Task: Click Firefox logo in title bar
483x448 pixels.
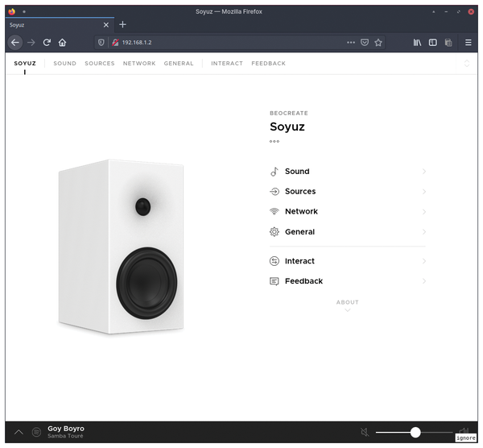Action: pyautogui.click(x=12, y=12)
